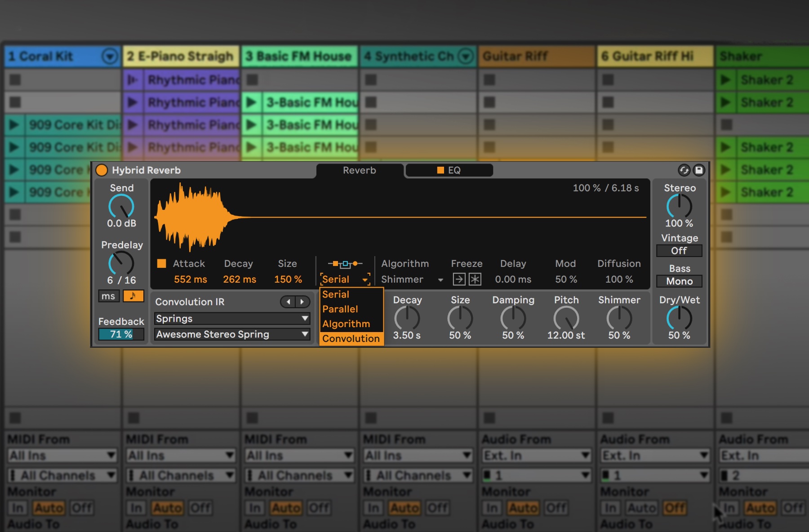This screenshot has width=809, height=532.
Task: Click the Dry/Wet knob
Action: (679, 319)
